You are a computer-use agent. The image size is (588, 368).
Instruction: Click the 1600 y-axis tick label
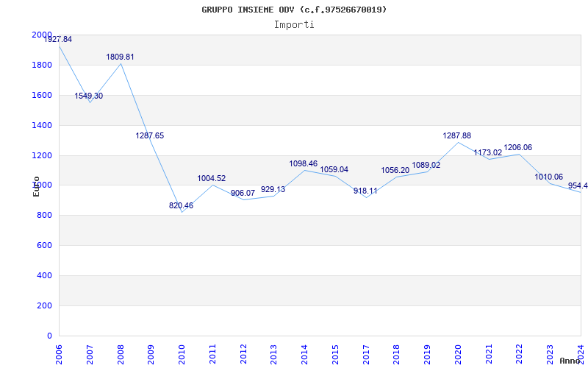click(42, 96)
